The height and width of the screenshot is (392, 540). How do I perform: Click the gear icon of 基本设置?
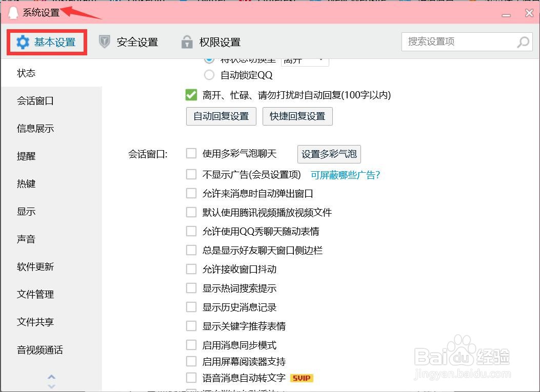[23, 43]
